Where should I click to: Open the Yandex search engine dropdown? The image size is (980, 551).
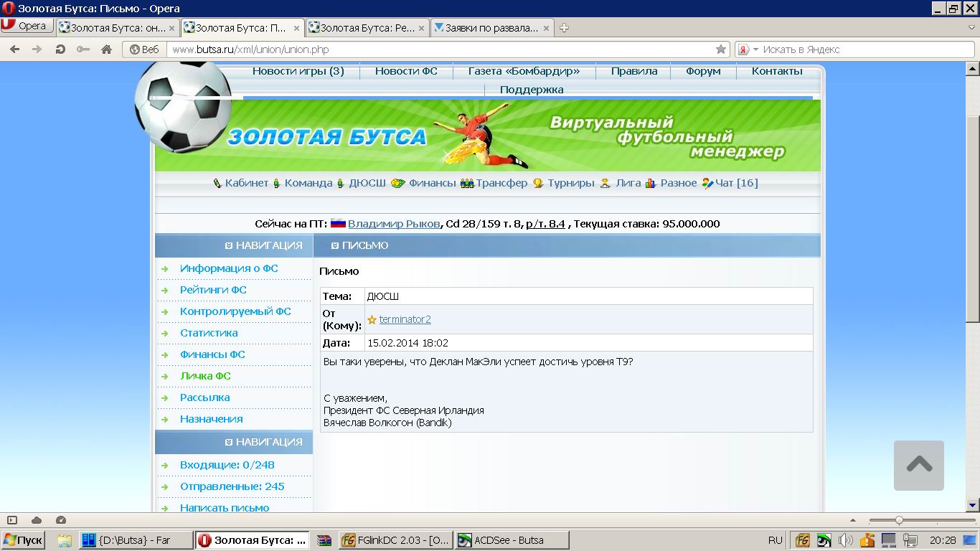[748, 50]
